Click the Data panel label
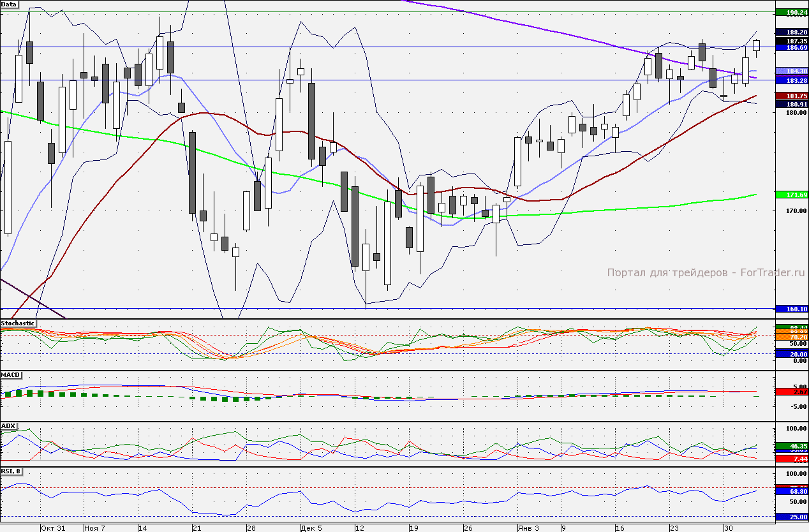This screenshot has height=532, width=809. pyautogui.click(x=9, y=4)
